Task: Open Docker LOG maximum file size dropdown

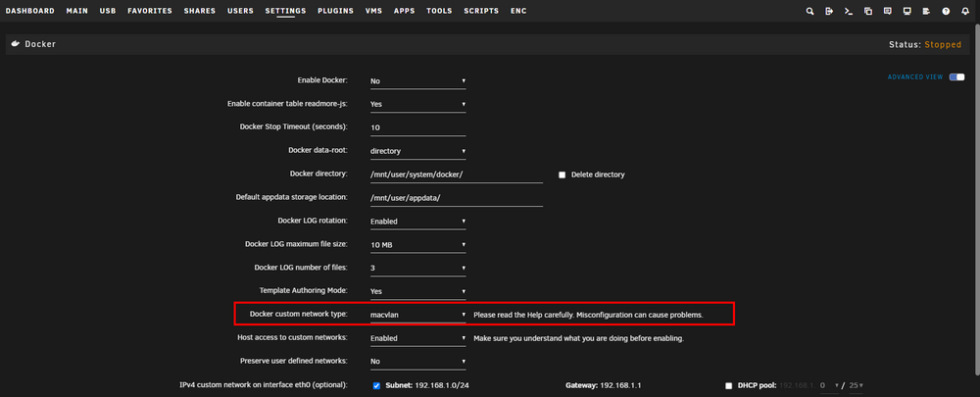Action: pyautogui.click(x=417, y=245)
